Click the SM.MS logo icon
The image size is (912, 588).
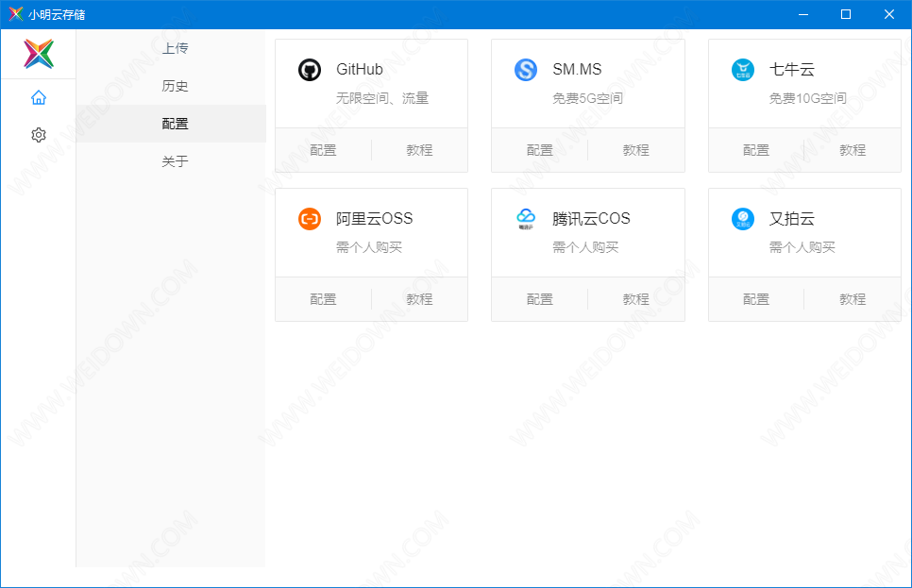click(x=526, y=70)
